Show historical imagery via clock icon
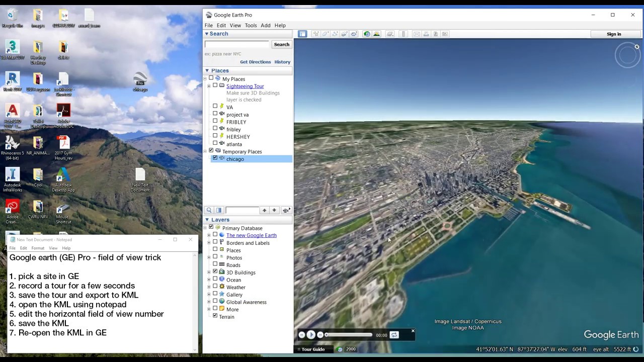The width and height of the screenshot is (644, 362). pos(367,34)
